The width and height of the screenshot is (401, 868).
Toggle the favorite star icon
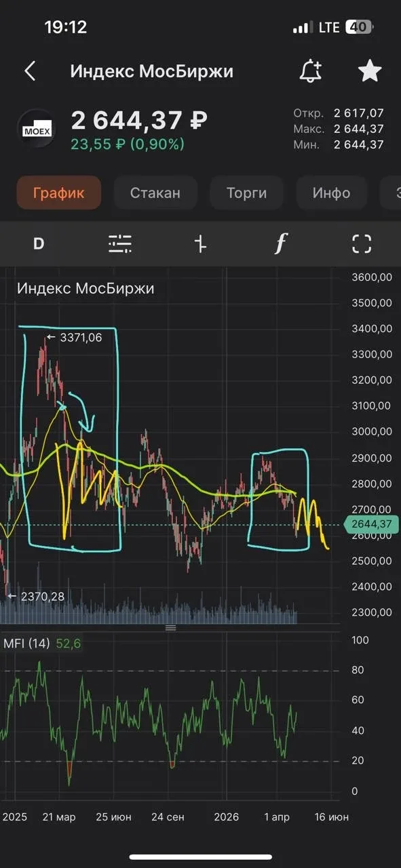tap(370, 71)
